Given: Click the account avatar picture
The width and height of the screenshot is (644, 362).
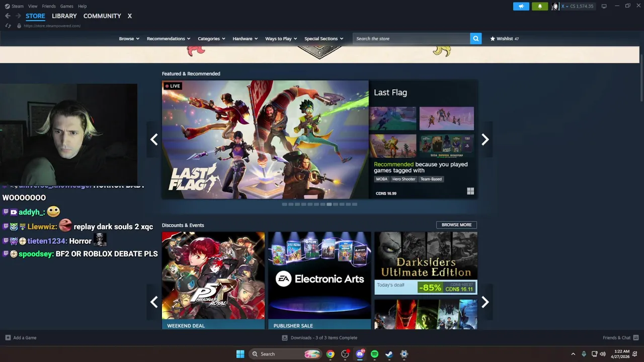Looking at the screenshot, I should (x=555, y=6).
